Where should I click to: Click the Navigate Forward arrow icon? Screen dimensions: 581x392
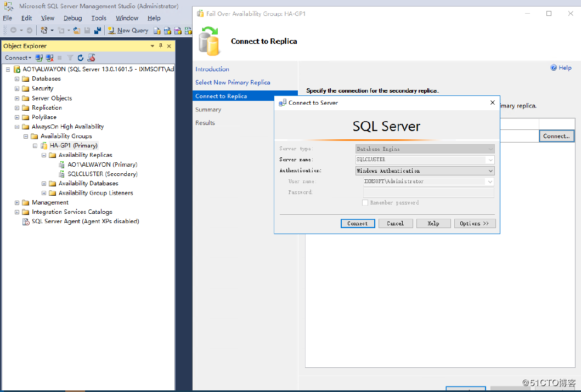(29, 30)
